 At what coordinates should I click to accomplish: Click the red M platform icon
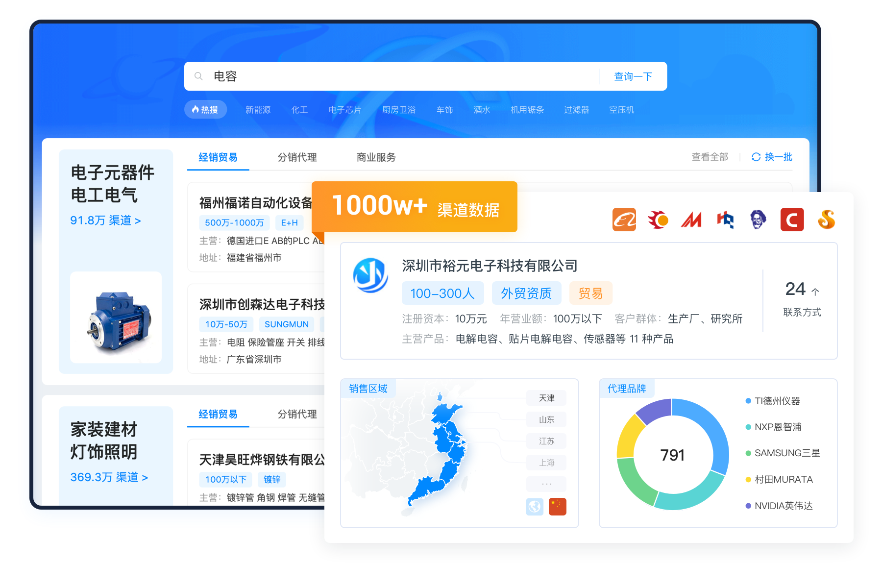(x=691, y=220)
